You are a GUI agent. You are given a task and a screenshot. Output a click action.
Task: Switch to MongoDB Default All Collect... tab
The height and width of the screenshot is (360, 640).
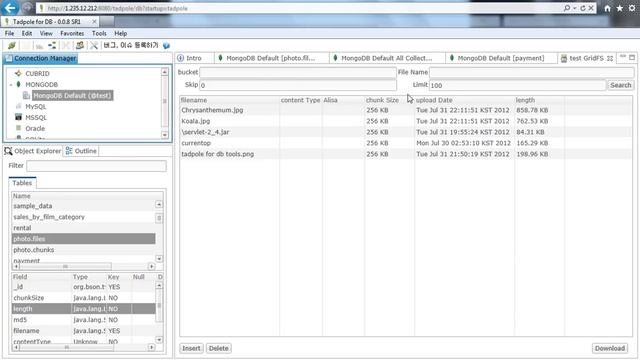387,58
